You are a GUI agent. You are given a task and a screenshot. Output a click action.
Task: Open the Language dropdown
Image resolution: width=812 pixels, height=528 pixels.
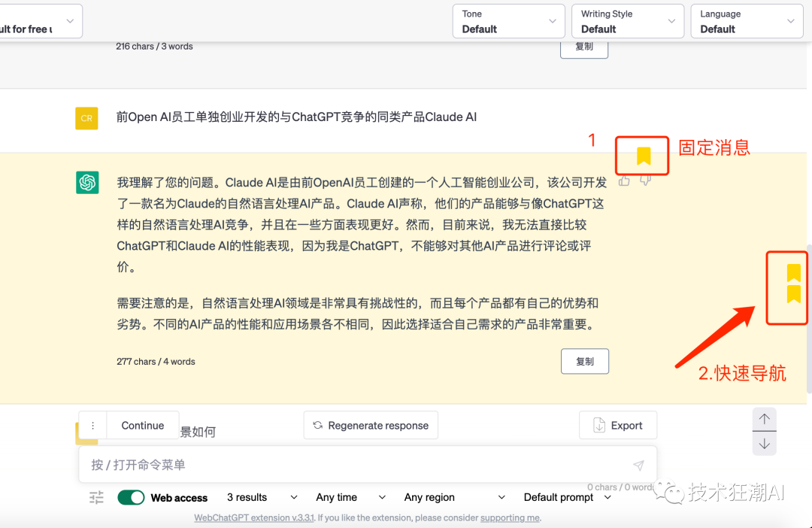(747, 21)
